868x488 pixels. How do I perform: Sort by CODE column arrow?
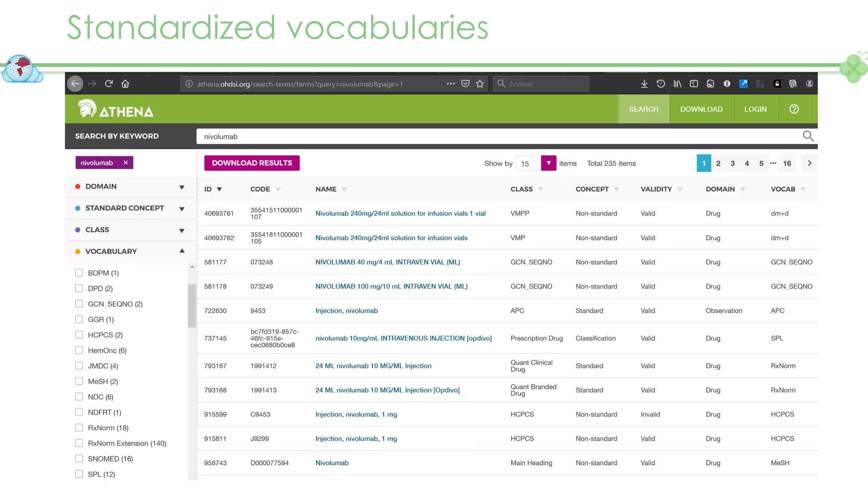278,189
